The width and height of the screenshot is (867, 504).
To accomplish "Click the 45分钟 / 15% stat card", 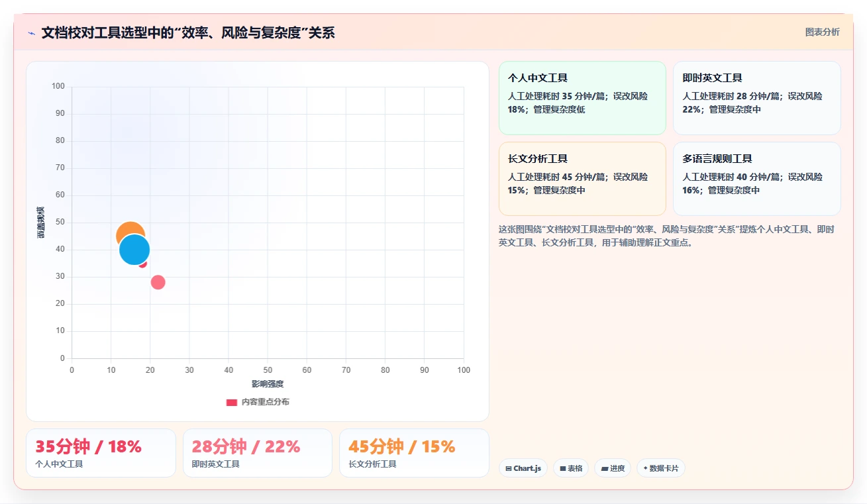I will [x=414, y=453].
